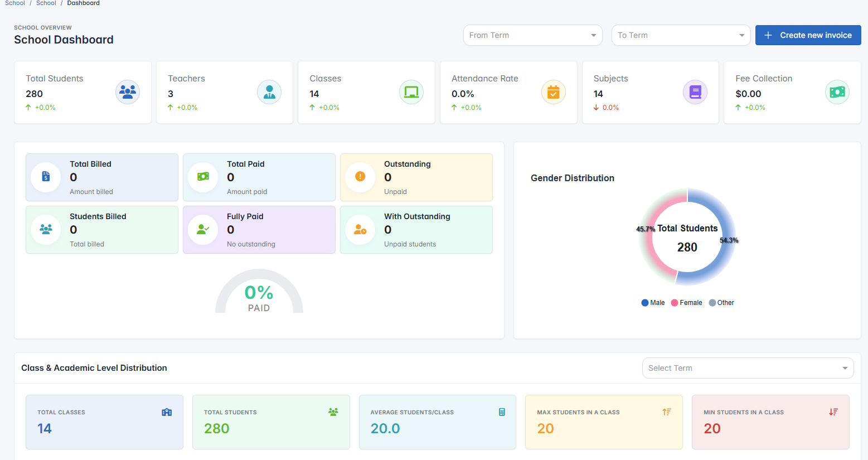
Task: Click the up arrow under Fee Collection
Action: click(738, 107)
